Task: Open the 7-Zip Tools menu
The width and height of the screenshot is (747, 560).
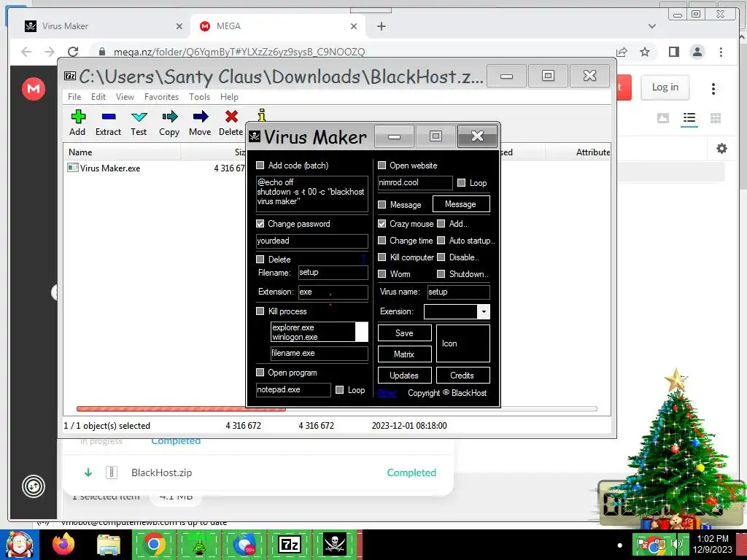Action: (x=199, y=97)
